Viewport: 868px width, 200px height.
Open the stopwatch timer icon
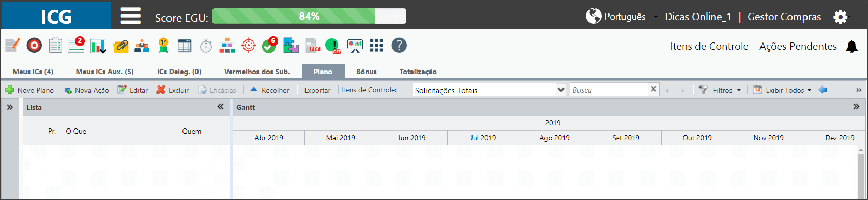(x=206, y=46)
